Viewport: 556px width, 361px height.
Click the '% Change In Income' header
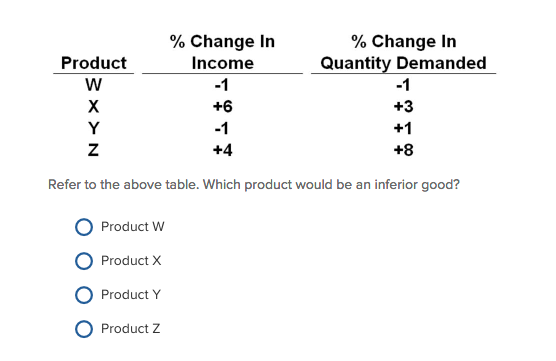(222, 52)
